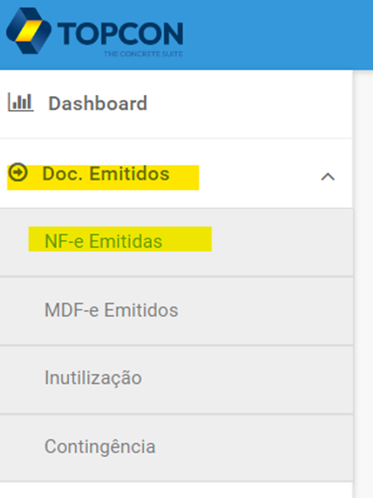
Task: Click empty space right of Dashboard label
Action: pyautogui.click(x=250, y=104)
